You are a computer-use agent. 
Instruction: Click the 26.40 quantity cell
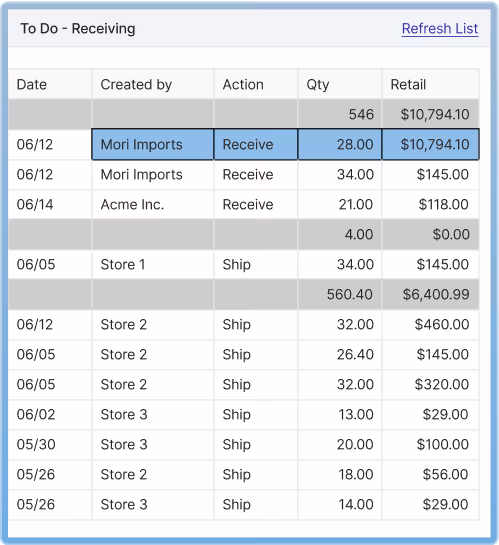pos(340,355)
